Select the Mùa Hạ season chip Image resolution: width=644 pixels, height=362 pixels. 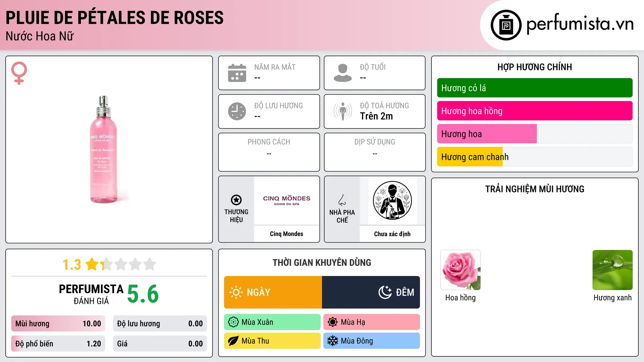(371, 322)
